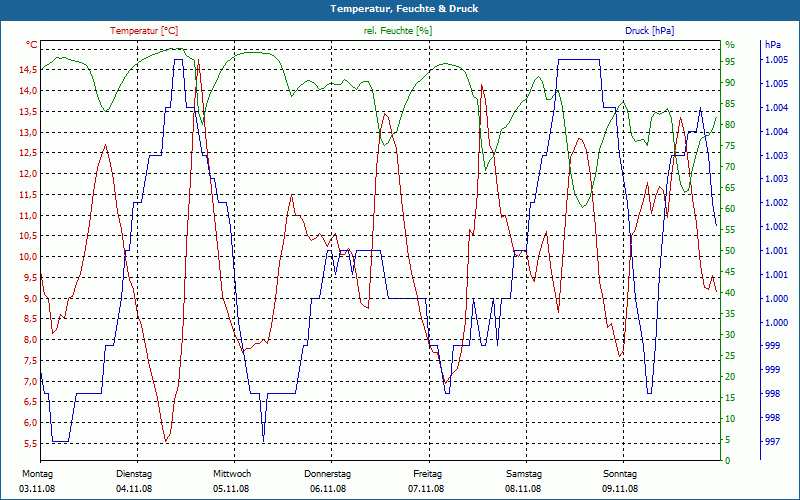800x500 pixels.
Task: Click the date "05.11.08"
Action: coord(231,489)
